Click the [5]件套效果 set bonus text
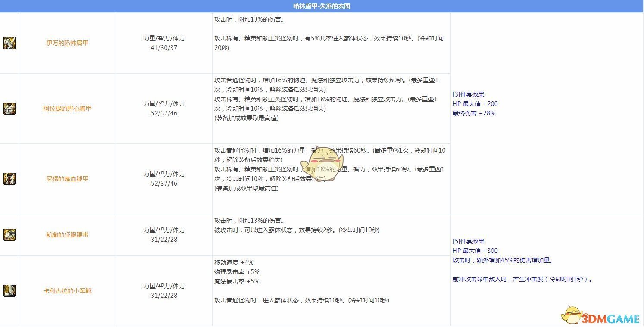 469,241
